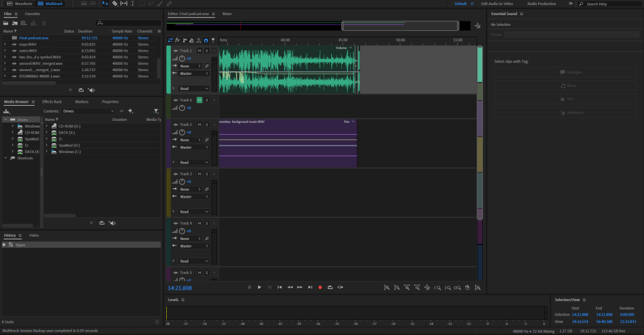Select the Time Selection tool
Image resolution: width=644 pixels, height=335 pixels.
coord(133,4)
